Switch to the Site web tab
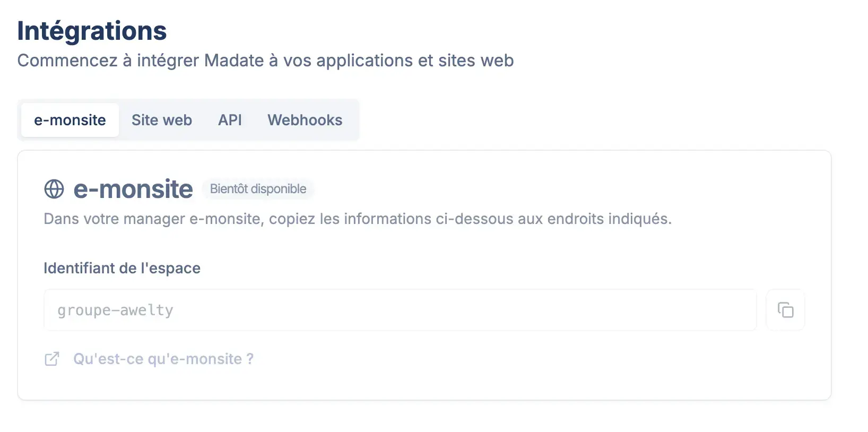Viewport: 868px width, 432px height. [162, 120]
